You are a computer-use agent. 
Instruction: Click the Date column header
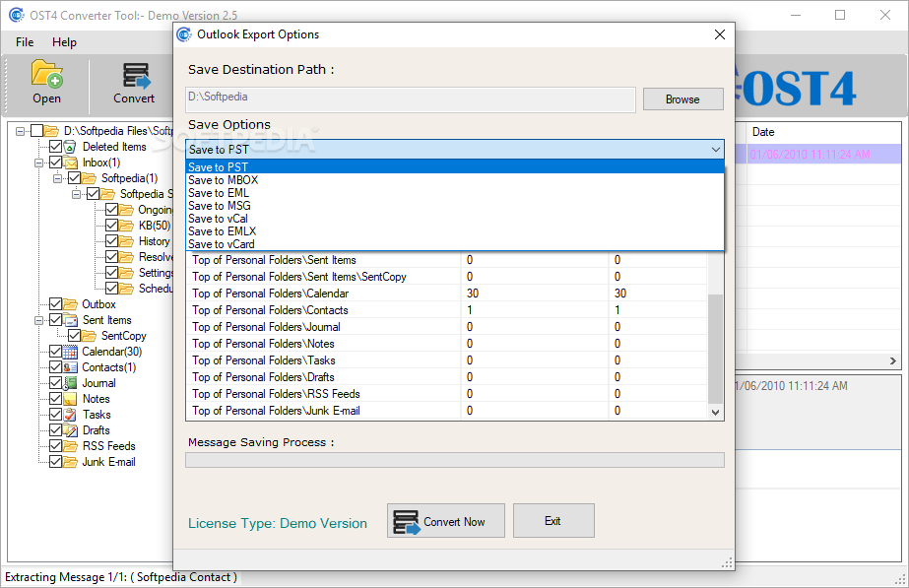point(823,132)
